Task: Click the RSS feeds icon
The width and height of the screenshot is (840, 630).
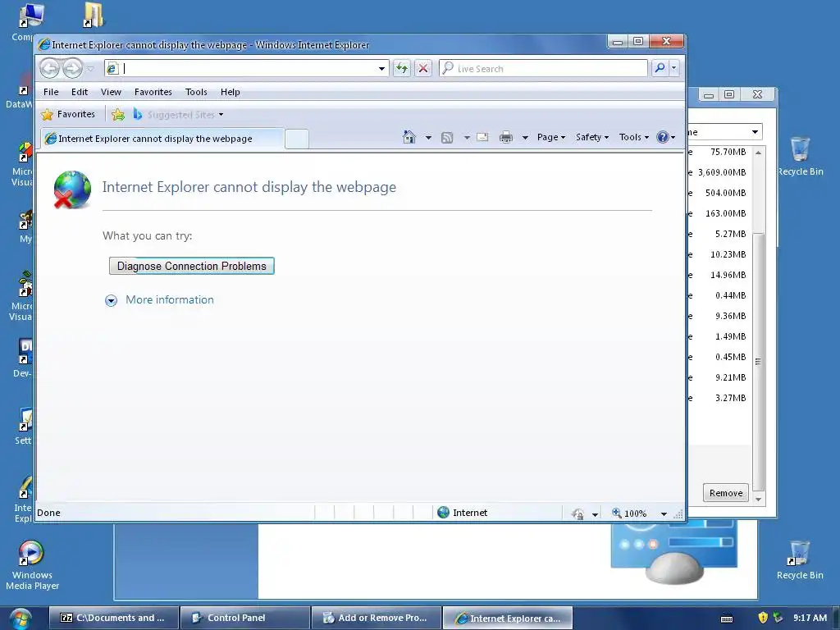Action: tap(447, 138)
